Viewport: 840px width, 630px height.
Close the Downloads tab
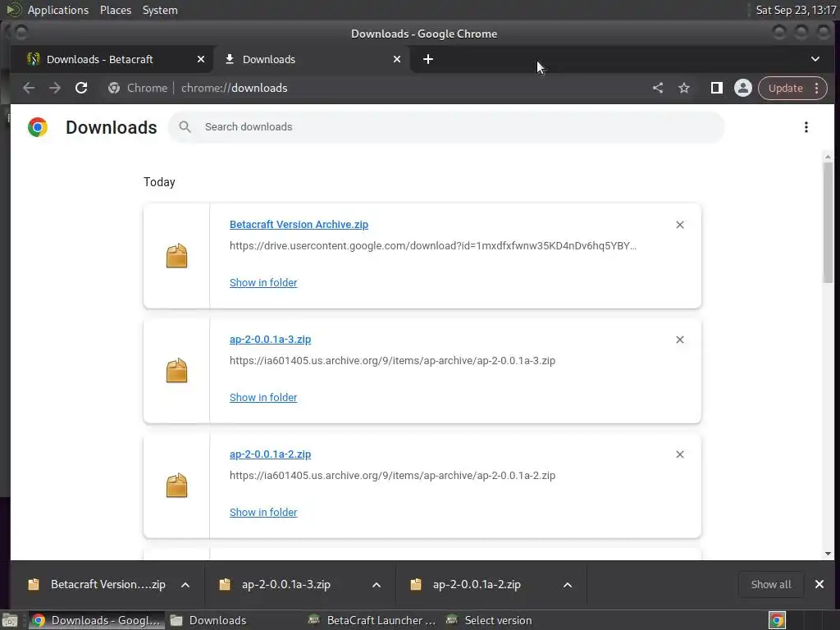pos(397,59)
